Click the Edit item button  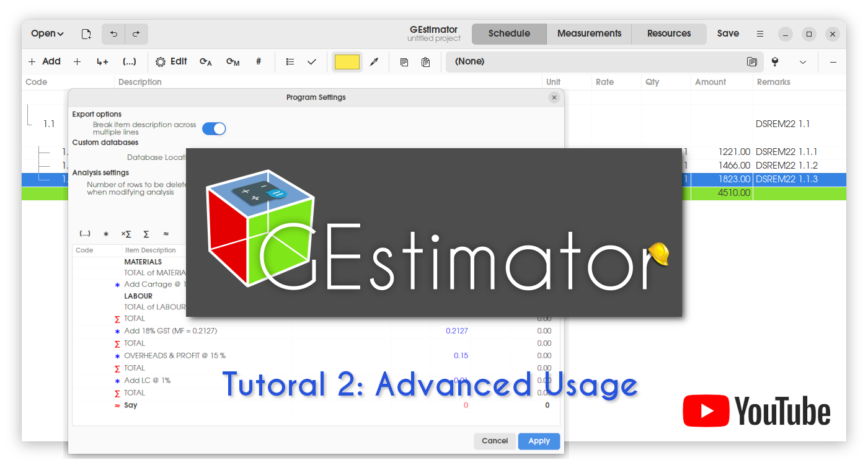[172, 61]
